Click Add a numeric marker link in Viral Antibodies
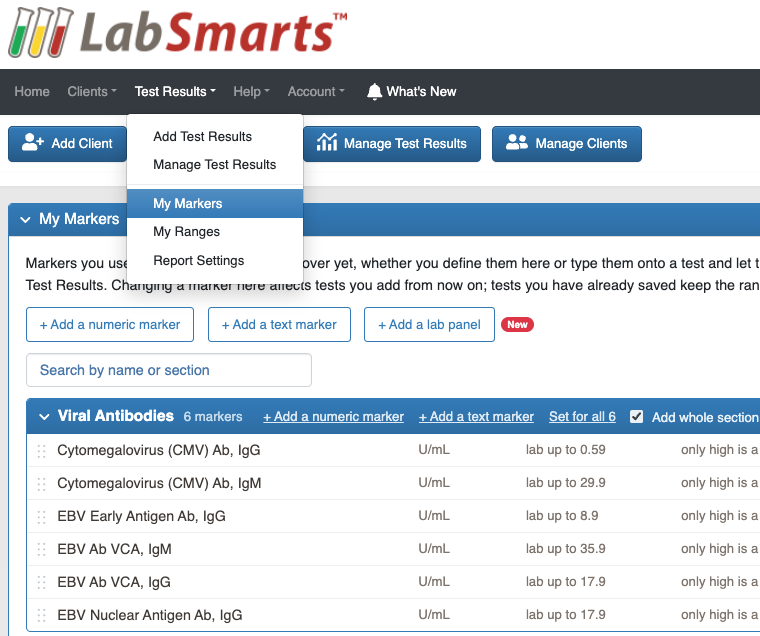The width and height of the screenshot is (760, 636). (x=333, y=416)
